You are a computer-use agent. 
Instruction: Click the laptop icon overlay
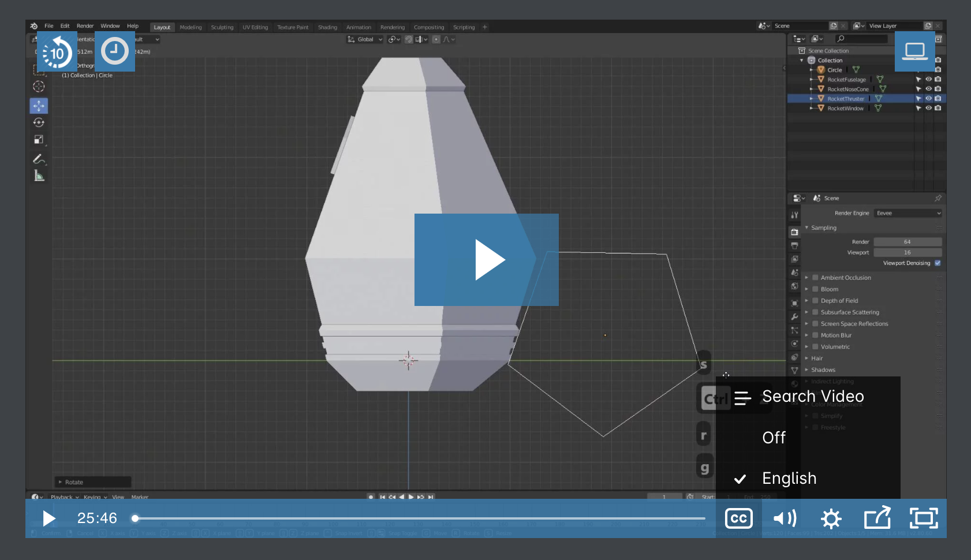tap(915, 51)
